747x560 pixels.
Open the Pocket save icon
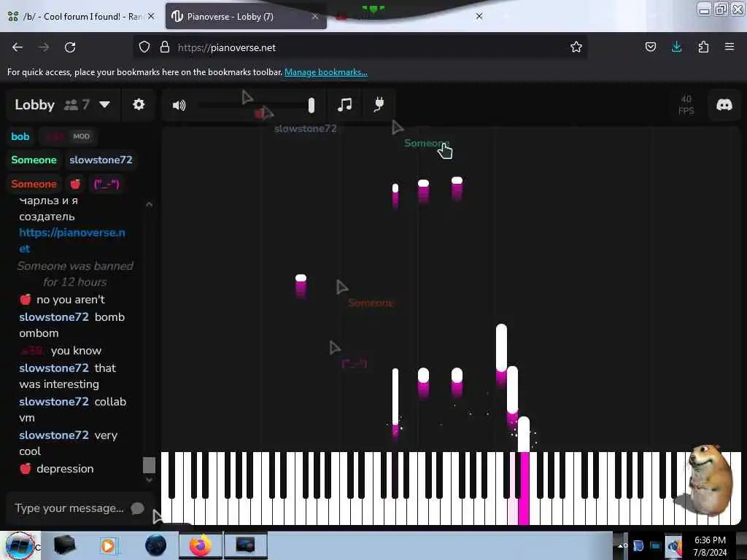(x=650, y=47)
